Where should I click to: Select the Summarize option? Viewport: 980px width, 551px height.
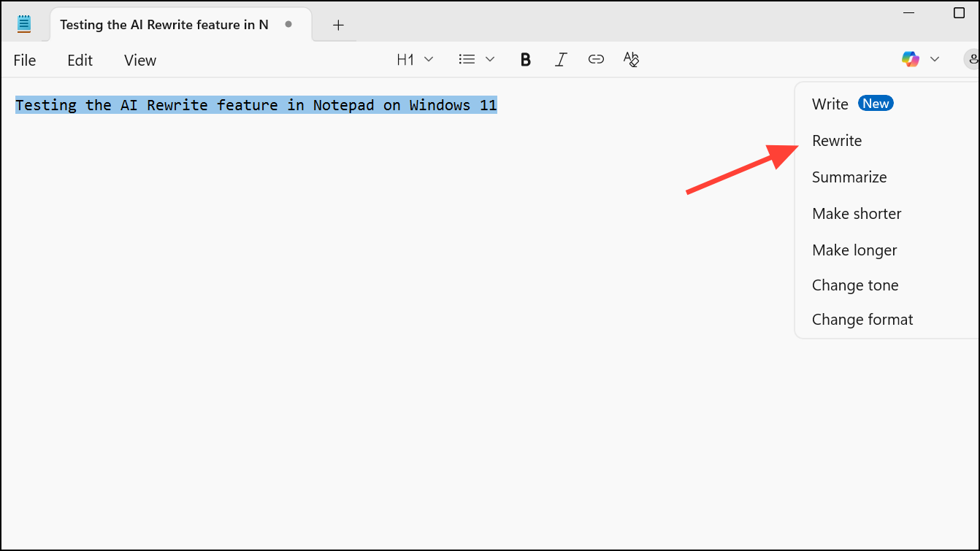[x=849, y=177]
